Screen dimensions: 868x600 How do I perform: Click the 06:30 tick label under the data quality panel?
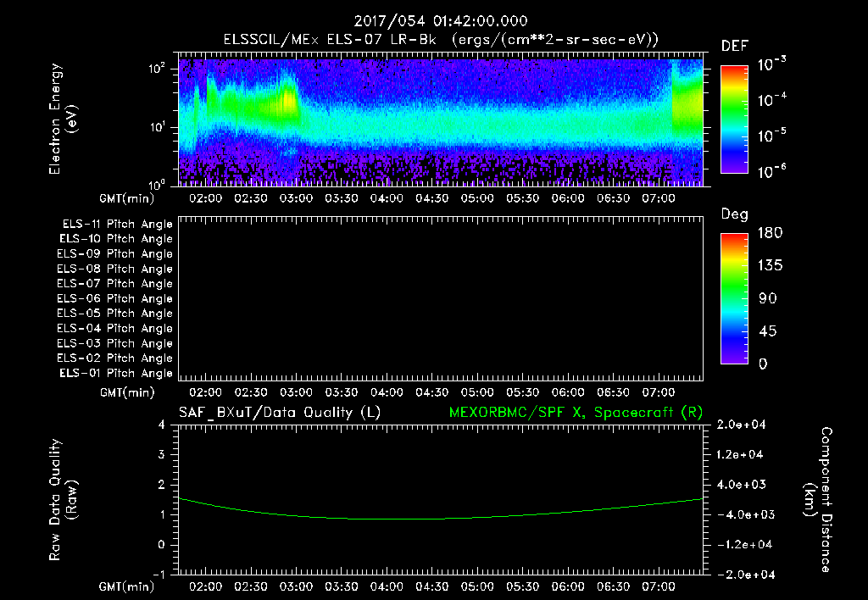click(613, 586)
